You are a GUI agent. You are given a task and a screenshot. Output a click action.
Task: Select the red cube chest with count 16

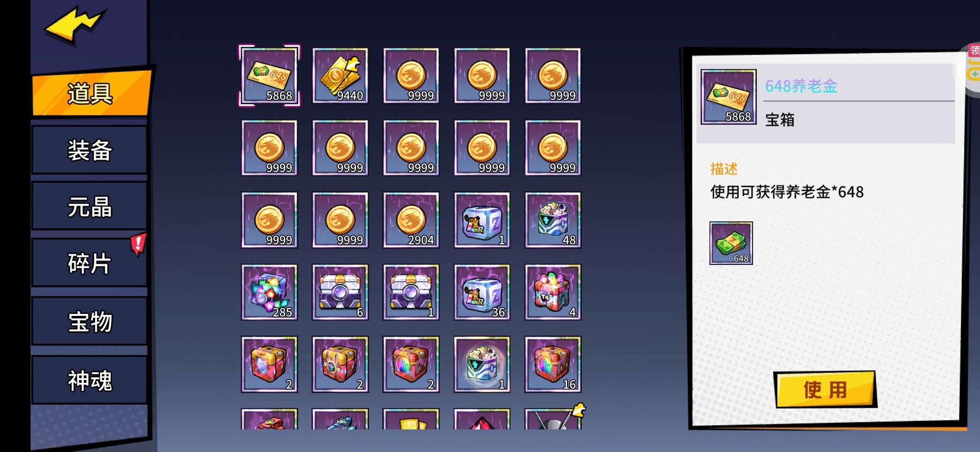[553, 364]
